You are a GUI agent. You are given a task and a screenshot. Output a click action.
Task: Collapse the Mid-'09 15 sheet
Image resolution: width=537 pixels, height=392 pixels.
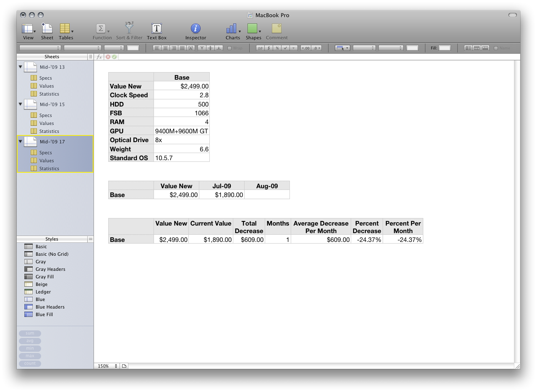tap(20, 104)
